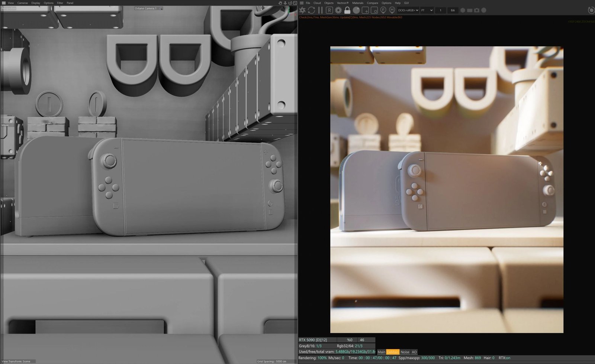Open the Cameras menu

click(23, 3)
